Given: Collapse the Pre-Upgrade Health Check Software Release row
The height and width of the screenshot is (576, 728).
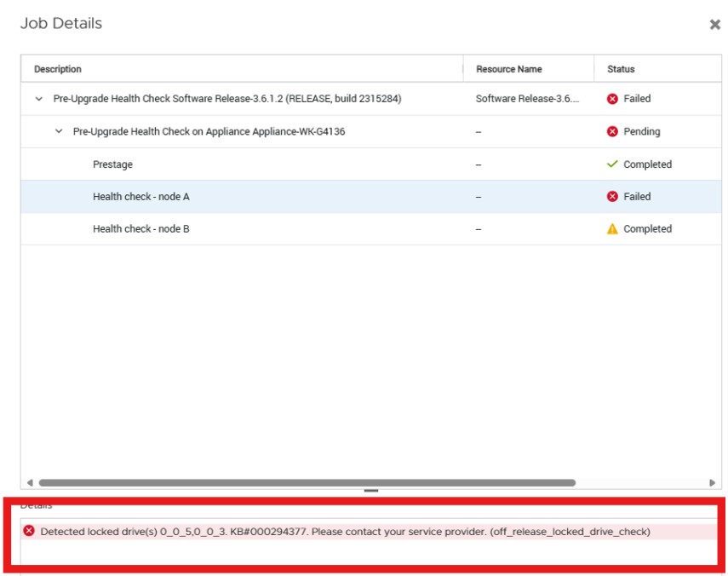Looking at the screenshot, I should click(x=37, y=98).
